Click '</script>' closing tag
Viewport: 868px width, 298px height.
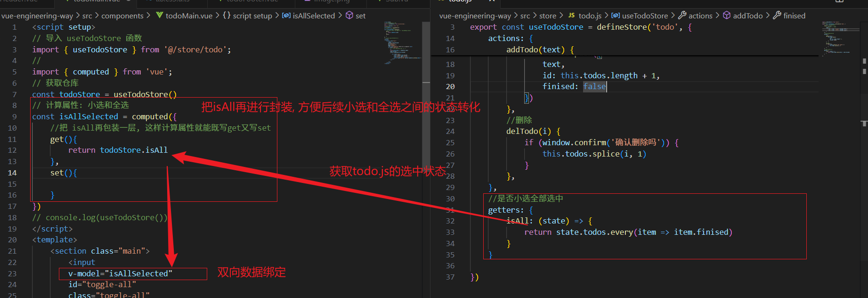(52, 229)
